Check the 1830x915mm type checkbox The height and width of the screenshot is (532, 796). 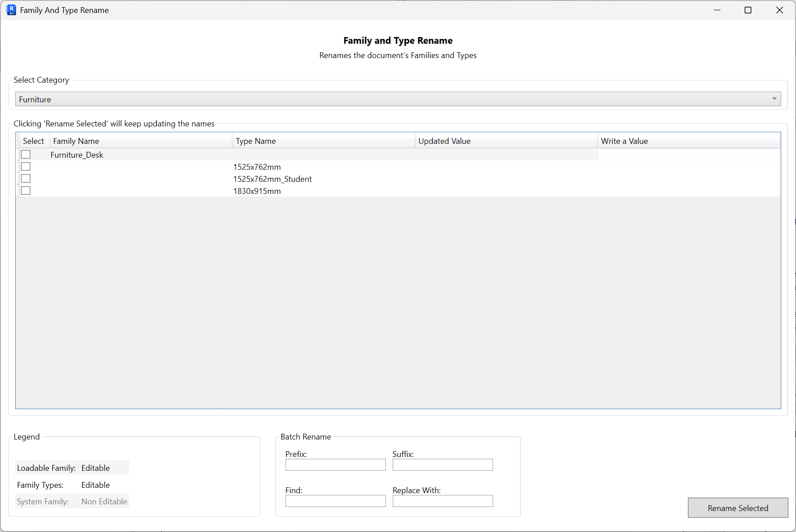click(x=25, y=190)
